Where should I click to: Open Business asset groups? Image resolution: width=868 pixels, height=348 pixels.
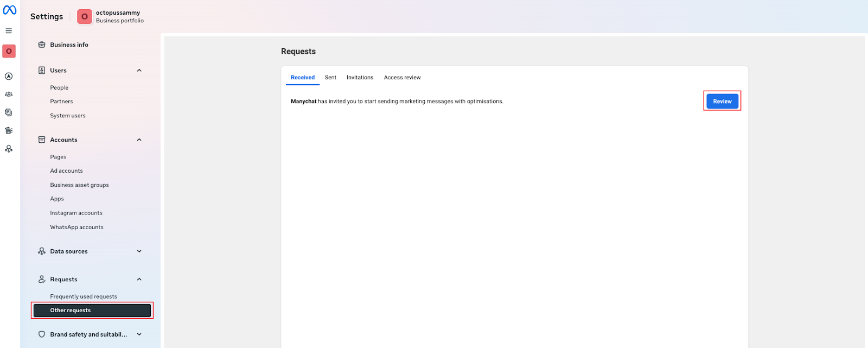point(79,185)
